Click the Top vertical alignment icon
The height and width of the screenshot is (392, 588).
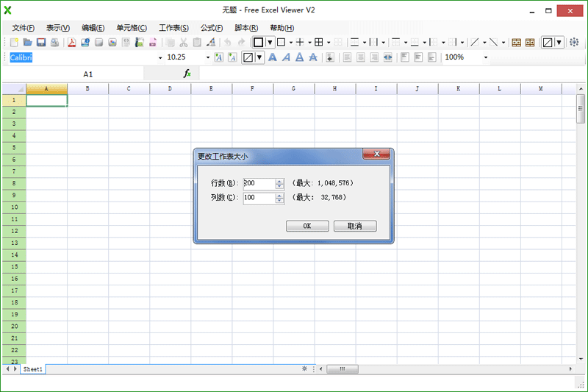[x=405, y=57]
